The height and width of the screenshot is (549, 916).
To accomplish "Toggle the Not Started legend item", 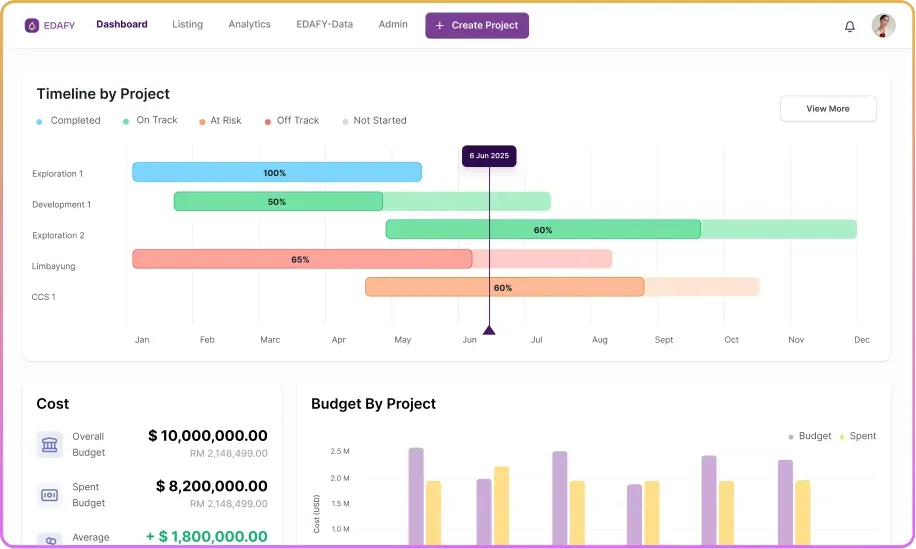I will pyautogui.click(x=374, y=121).
